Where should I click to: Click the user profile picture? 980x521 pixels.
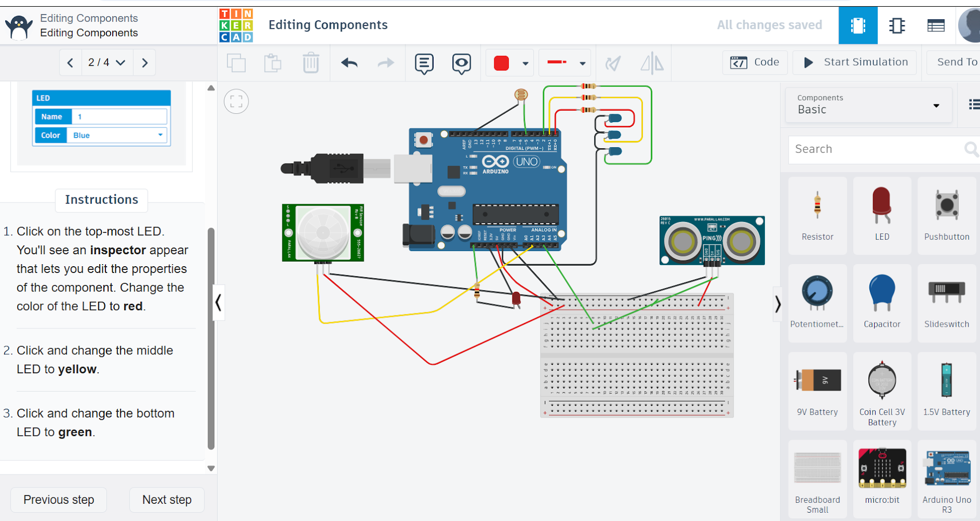click(x=969, y=25)
